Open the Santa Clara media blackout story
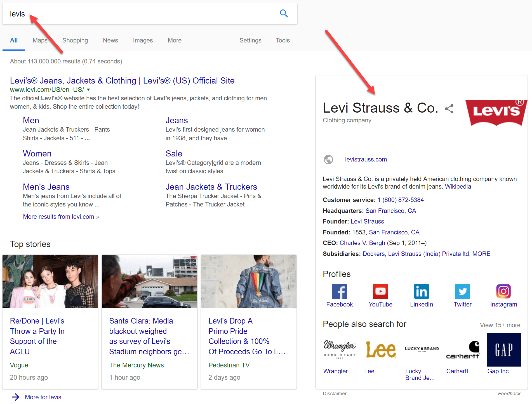The height and width of the screenshot is (404, 532). point(149,336)
